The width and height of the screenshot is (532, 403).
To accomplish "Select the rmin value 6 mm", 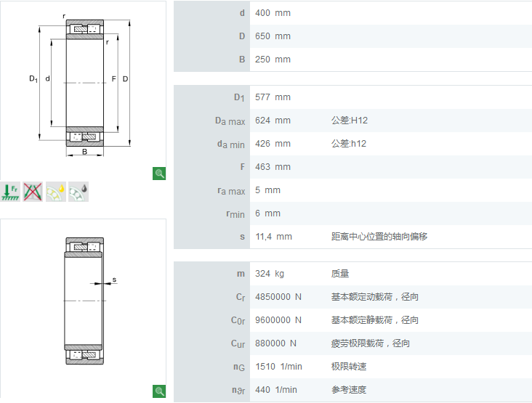I will pos(267,213).
